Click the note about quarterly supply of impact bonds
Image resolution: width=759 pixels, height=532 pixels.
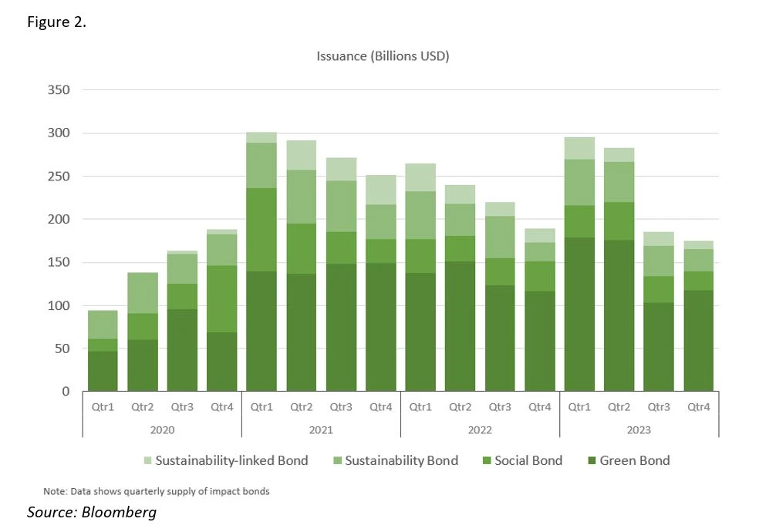(156, 492)
